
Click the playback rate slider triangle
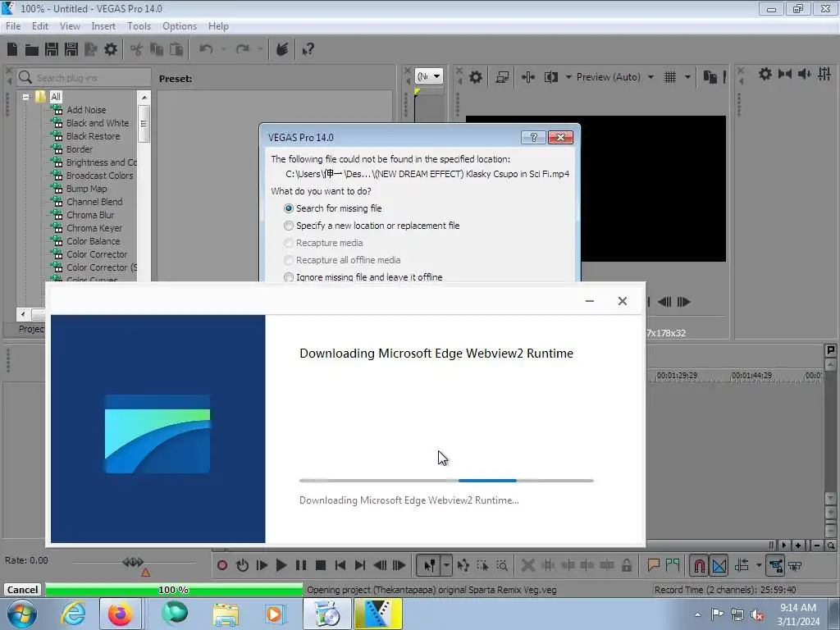(145, 573)
